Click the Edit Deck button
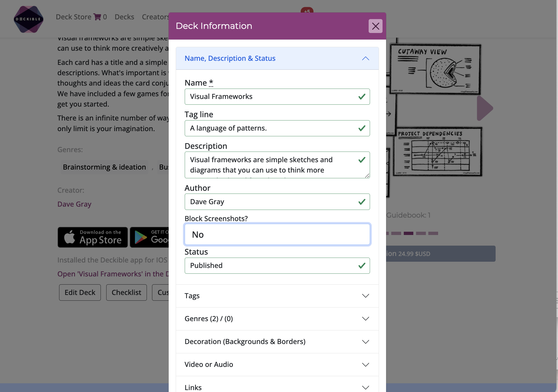The width and height of the screenshot is (558, 392). [x=80, y=293]
